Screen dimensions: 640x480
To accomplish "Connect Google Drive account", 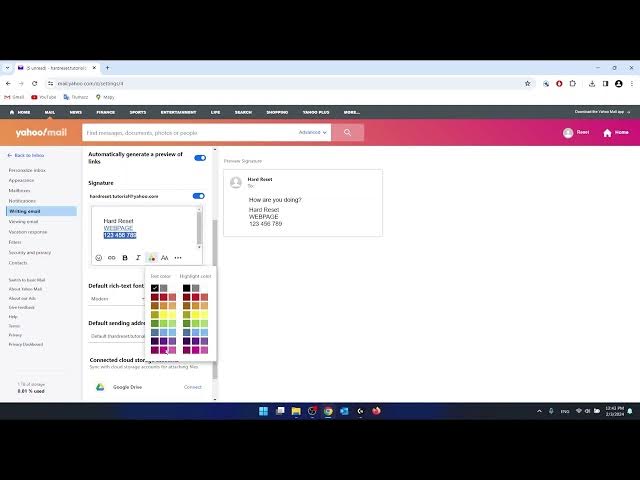I will [x=192, y=387].
